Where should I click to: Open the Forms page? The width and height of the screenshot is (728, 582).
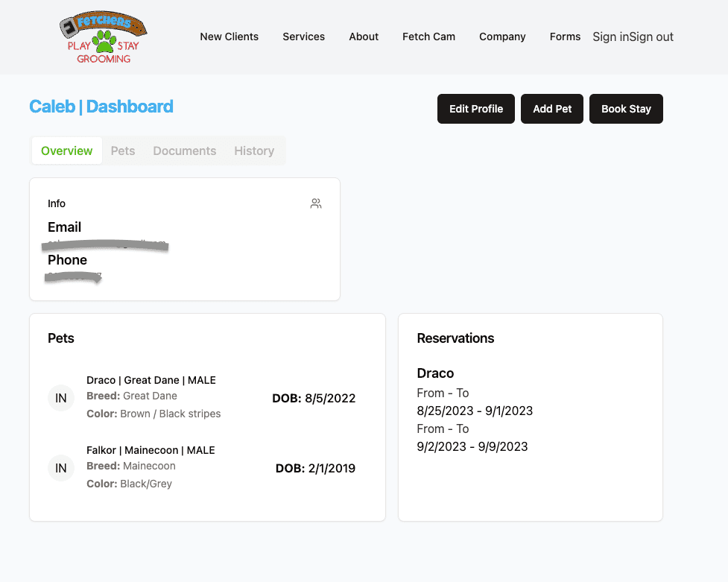[565, 37]
